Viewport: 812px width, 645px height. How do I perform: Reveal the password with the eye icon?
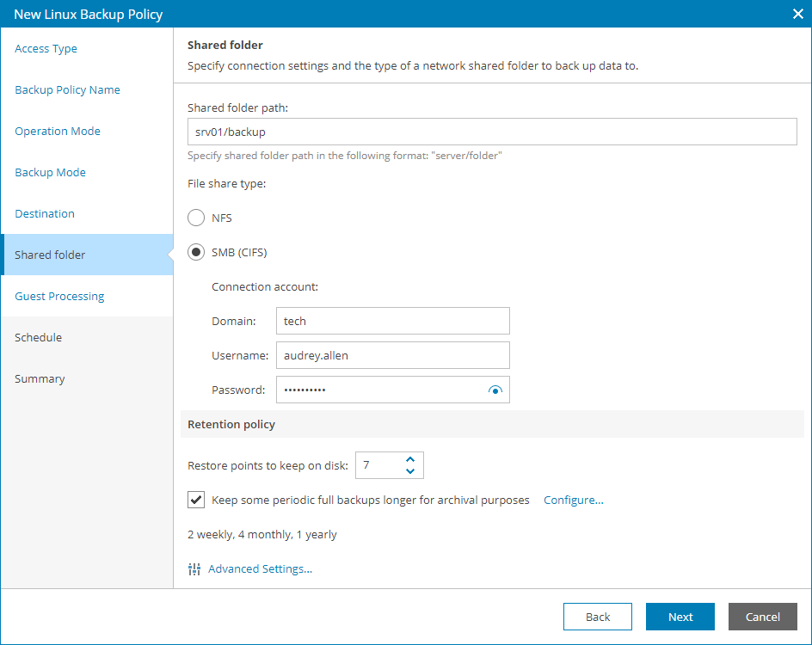(x=495, y=390)
